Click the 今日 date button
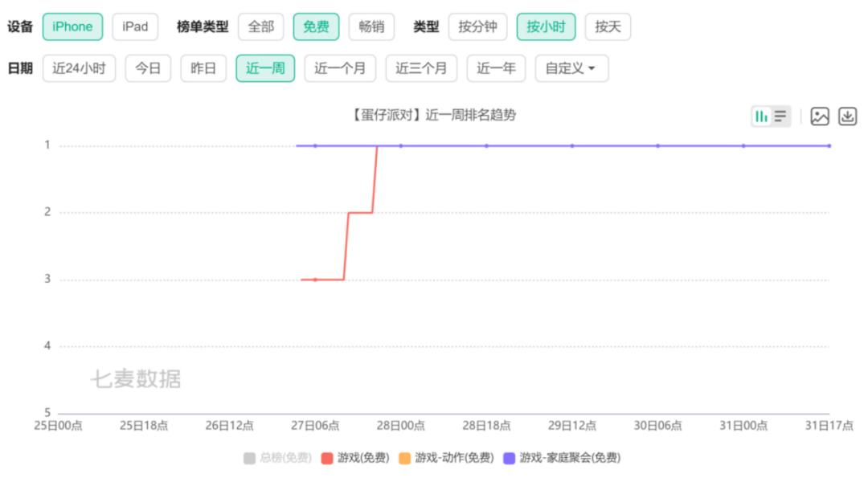The height and width of the screenshot is (482, 868). tap(146, 68)
